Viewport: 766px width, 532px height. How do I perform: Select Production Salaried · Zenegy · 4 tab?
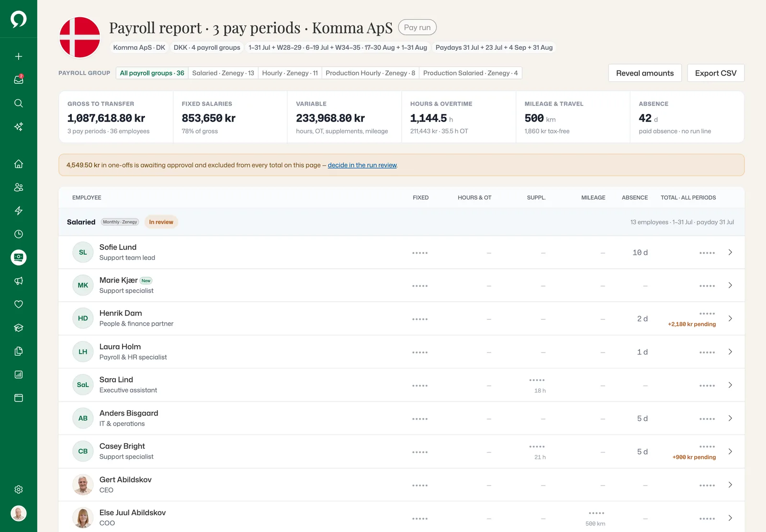pos(471,73)
